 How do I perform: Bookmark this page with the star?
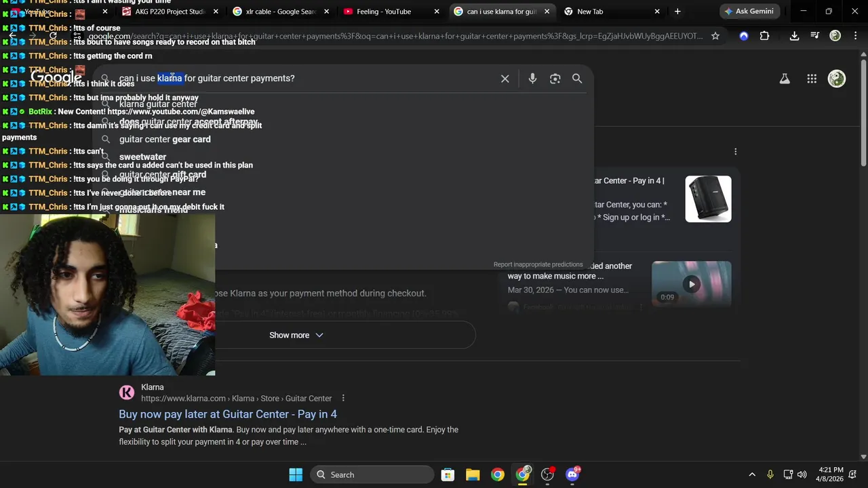coord(715,36)
